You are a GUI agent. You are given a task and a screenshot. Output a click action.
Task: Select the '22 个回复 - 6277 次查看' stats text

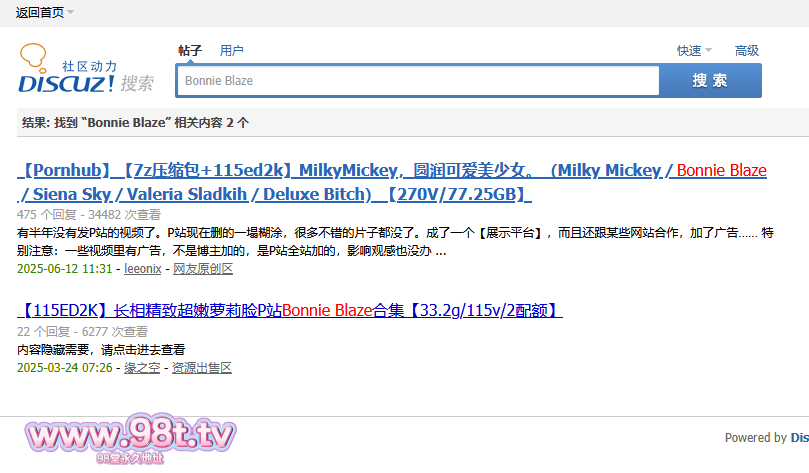click(82, 332)
